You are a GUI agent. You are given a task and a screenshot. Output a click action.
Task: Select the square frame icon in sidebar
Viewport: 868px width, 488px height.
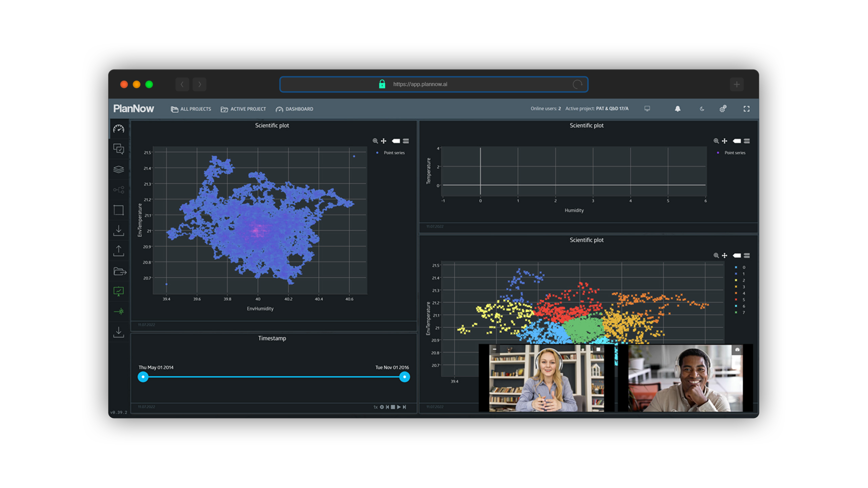pyautogui.click(x=119, y=210)
